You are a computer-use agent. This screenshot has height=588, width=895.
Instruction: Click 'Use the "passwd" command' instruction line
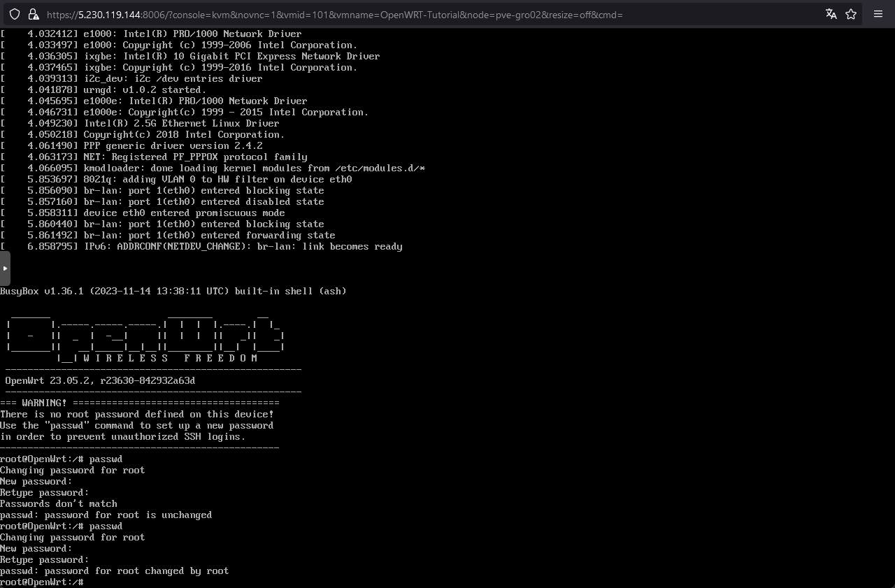pos(137,425)
